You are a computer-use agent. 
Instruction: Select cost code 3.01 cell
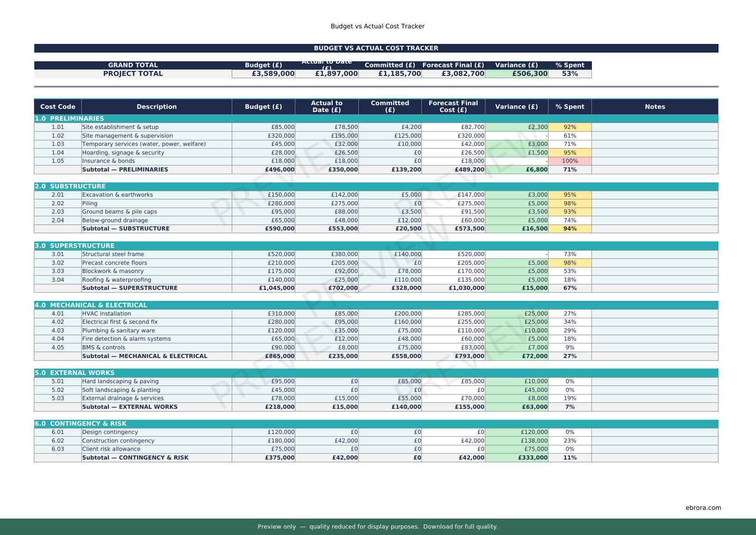pyautogui.click(x=58, y=254)
